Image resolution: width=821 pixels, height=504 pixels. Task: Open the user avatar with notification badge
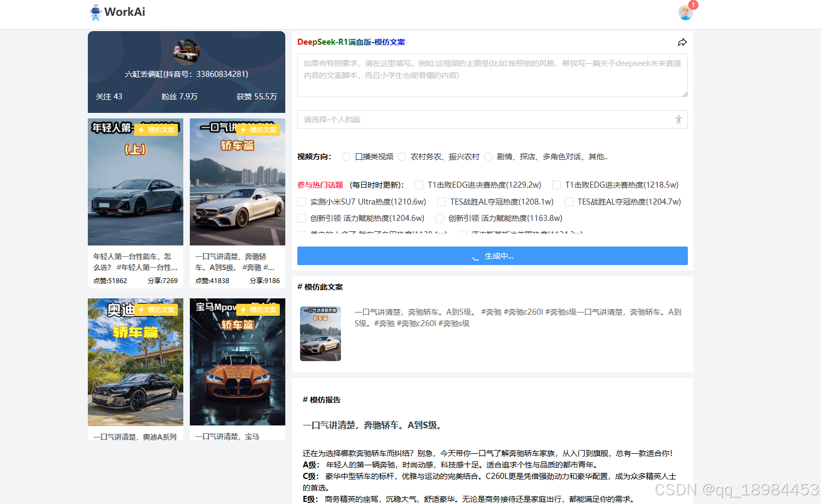click(x=686, y=12)
